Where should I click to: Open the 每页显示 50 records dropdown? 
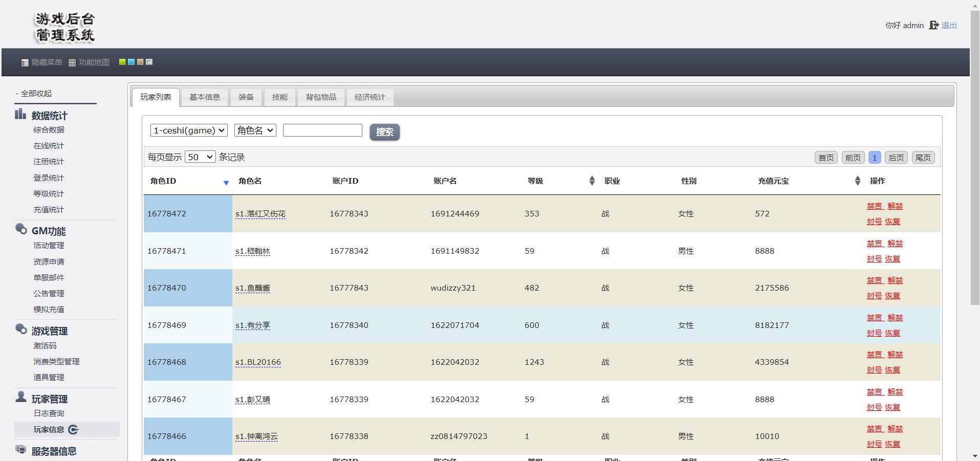coord(200,157)
